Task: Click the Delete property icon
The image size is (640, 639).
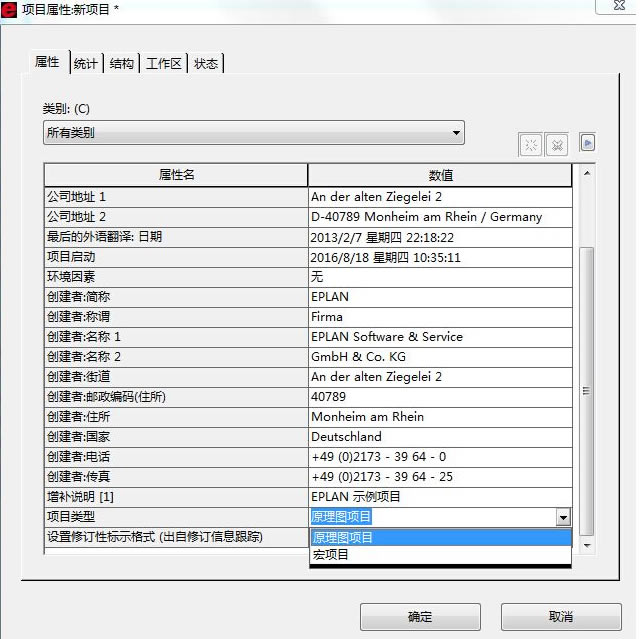Action: [x=557, y=144]
